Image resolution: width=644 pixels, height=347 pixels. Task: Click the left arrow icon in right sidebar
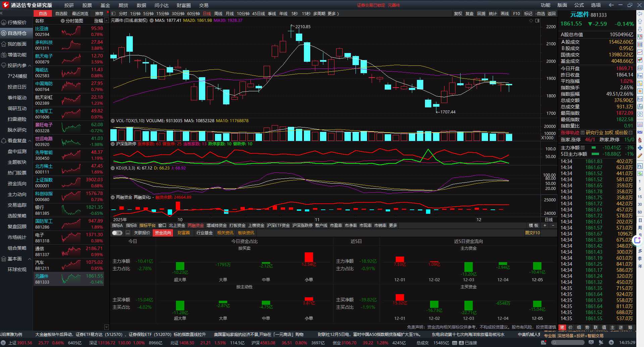pyautogui.click(x=640, y=14)
